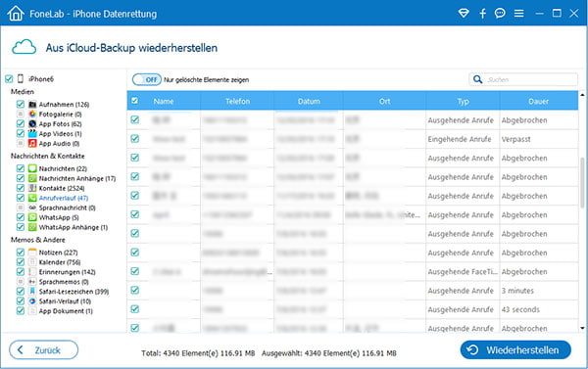Viewport: 588px width, 369px height.
Task: Uncheck the Notizen (227) checkbox
Action: pyautogui.click(x=21, y=253)
